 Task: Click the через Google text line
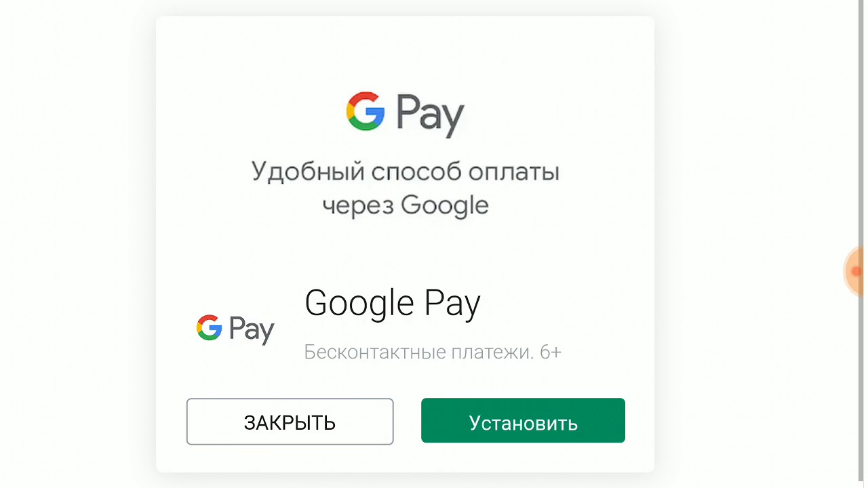[405, 205]
